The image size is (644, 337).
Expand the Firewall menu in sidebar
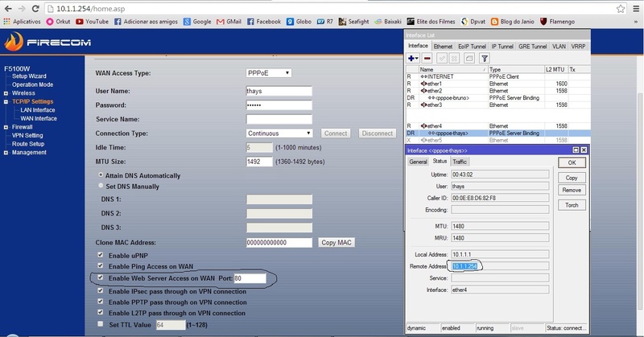click(x=6, y=127)
